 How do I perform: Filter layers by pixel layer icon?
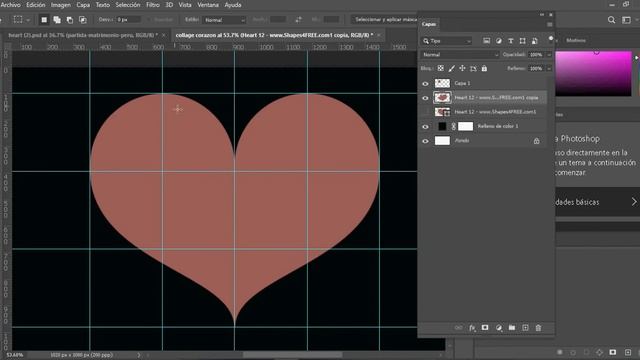click(487, 41)
